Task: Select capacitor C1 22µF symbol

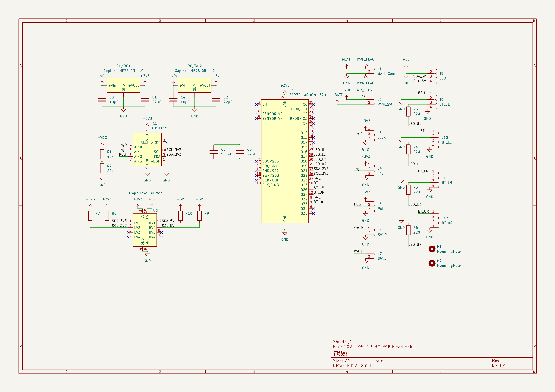Action: [x=145, y=99]
